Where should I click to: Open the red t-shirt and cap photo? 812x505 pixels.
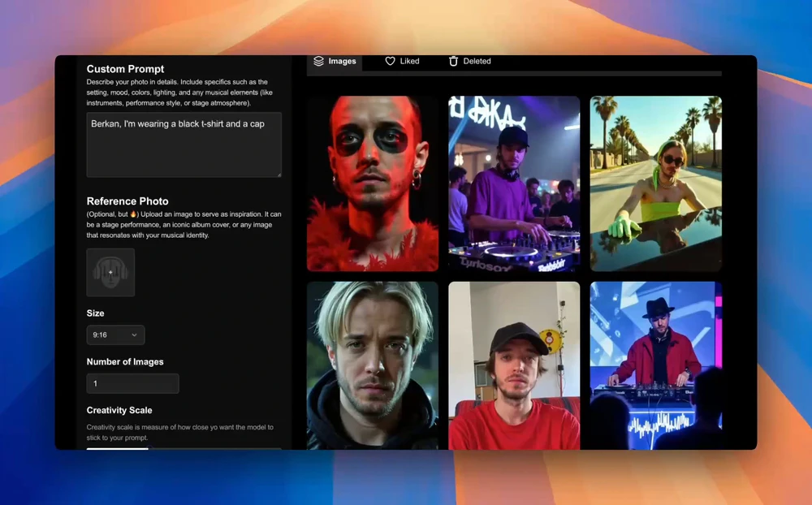[x=514, y=365]
